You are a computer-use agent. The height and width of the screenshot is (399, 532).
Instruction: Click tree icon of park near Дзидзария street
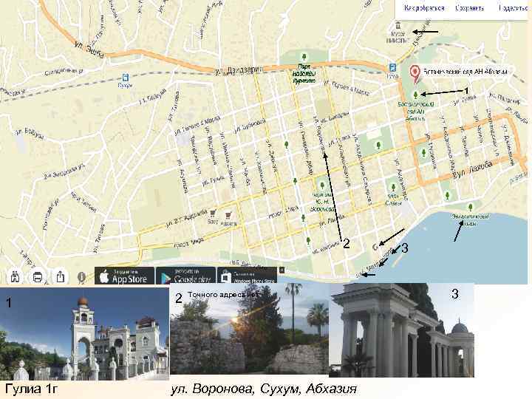pyautogui.click(x=304, y=56)
